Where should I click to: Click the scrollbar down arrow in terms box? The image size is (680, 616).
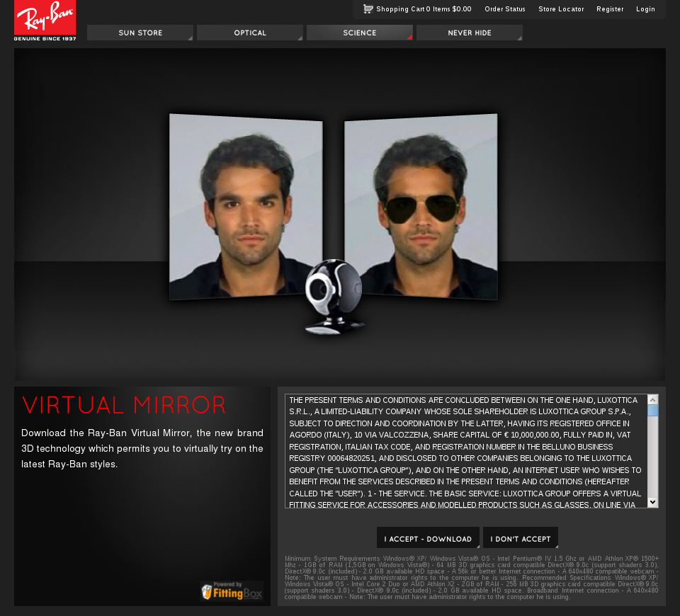click(653, 503)
